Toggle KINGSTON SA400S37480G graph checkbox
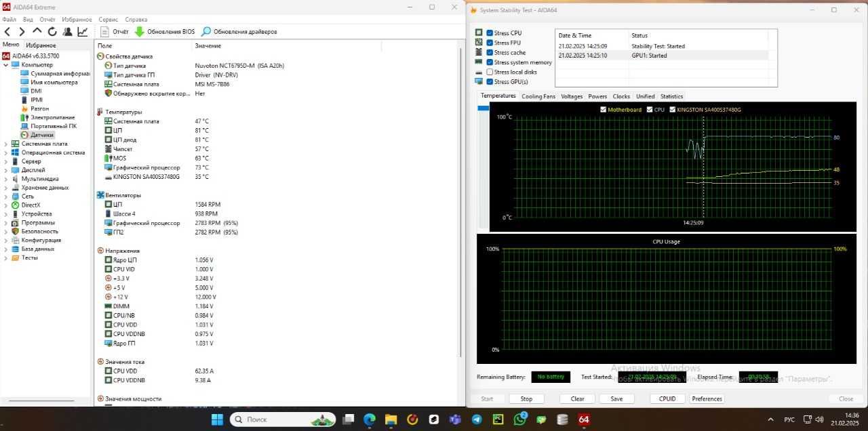868x431 pixels. tap(673, 109)
